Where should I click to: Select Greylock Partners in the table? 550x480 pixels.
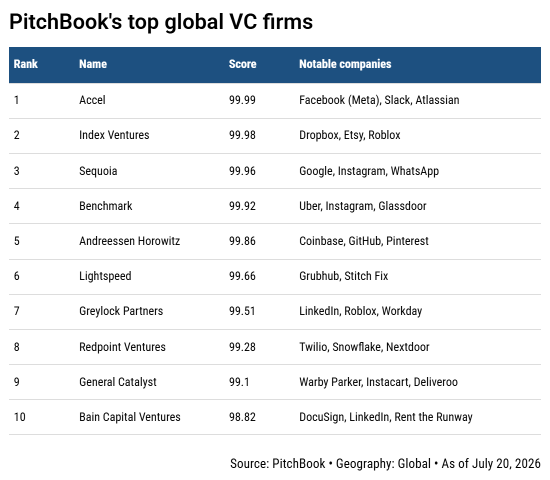[121, 312]
